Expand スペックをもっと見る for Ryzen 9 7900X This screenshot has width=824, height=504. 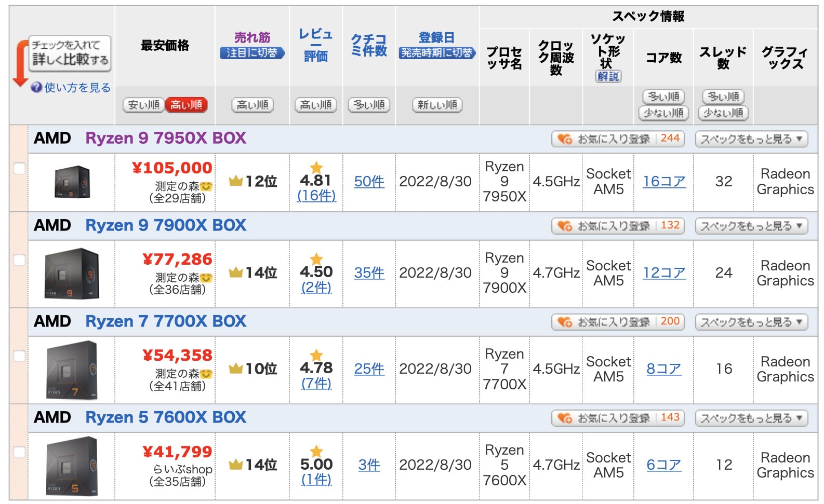(751, 226)
